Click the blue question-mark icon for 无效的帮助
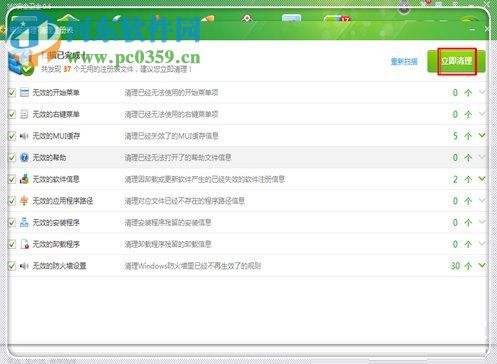The image size is (497, 364). tap(24, 157)
